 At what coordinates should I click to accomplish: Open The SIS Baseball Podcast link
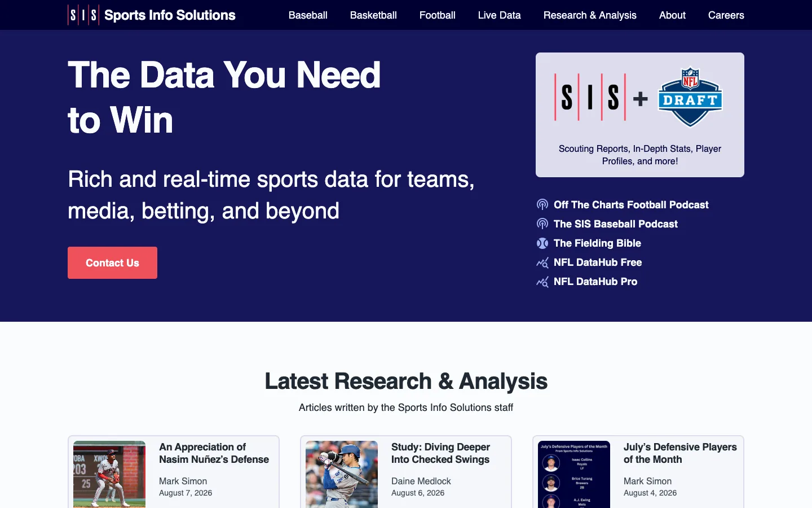coord(616,224)
